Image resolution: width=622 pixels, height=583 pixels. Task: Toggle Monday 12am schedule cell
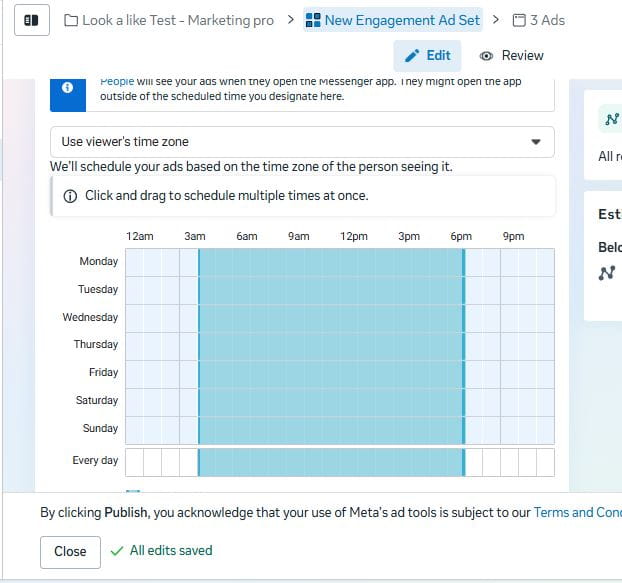point(134,263)
